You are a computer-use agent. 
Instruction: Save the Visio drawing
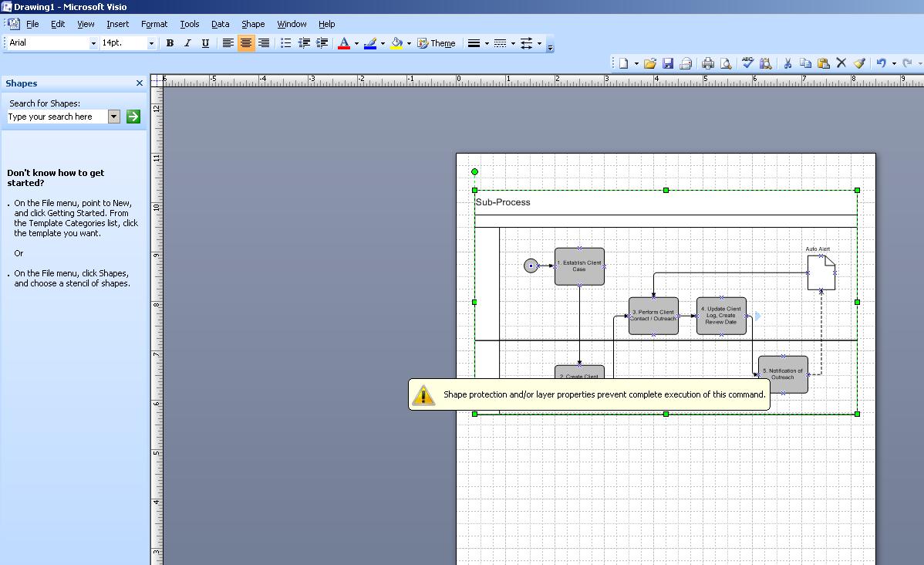click(668, 63)
